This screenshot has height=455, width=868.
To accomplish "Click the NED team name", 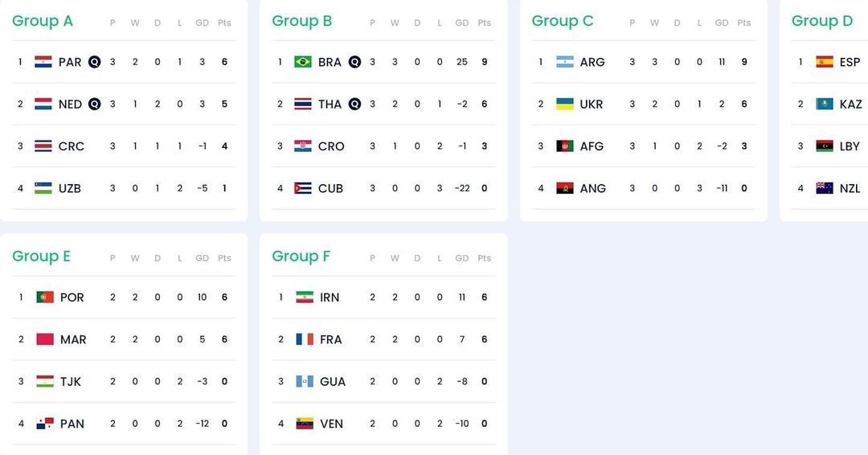I will point(70,105).
